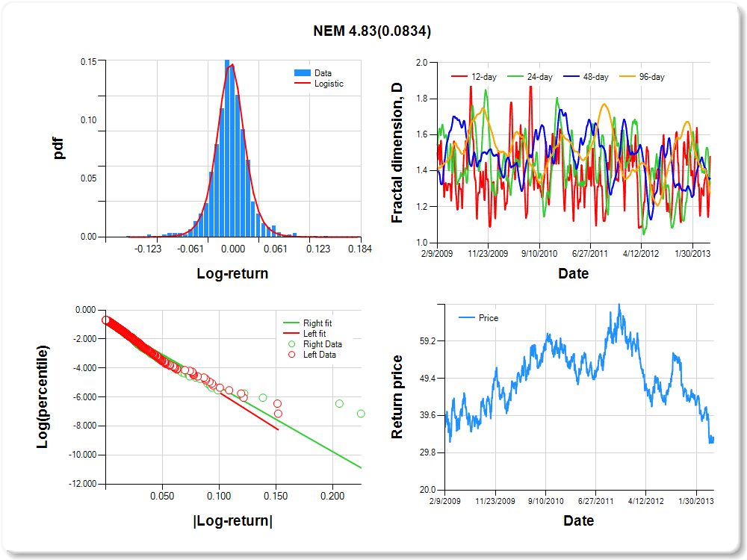Click the pdf axis title
Image resolution: width=747 pixels, height=560 pixels.
click(x=58, y=149)
